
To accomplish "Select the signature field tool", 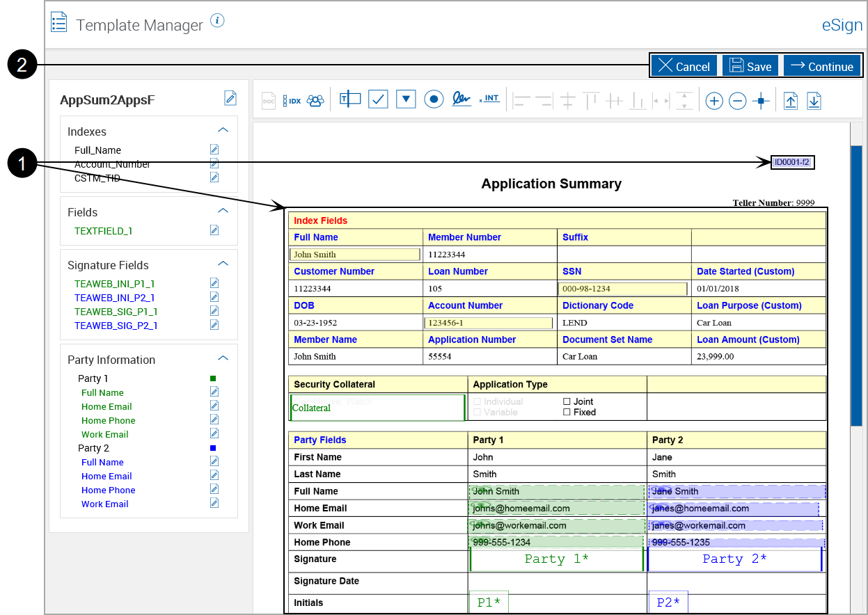I will point(461,99).
